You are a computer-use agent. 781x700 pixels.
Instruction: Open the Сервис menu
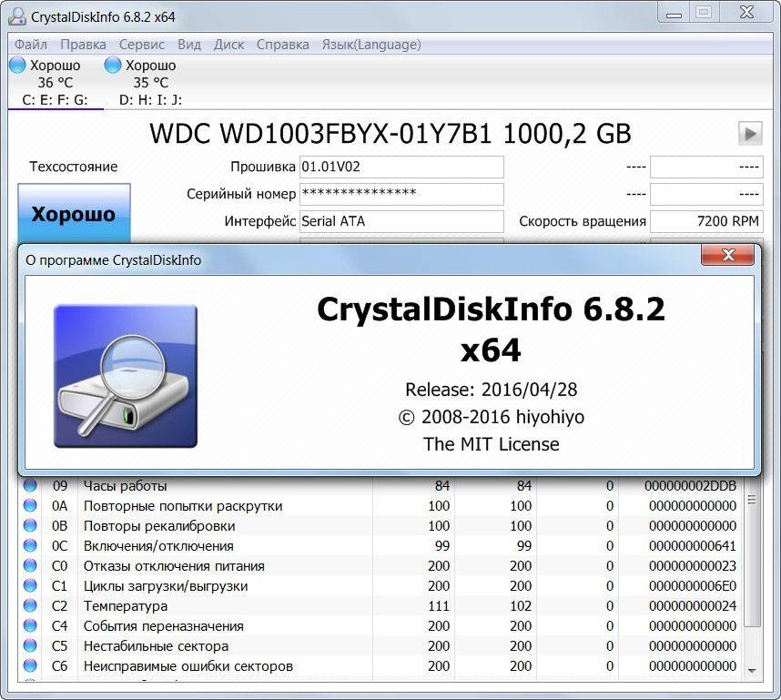pyautogui.click(x=141, y=45)
